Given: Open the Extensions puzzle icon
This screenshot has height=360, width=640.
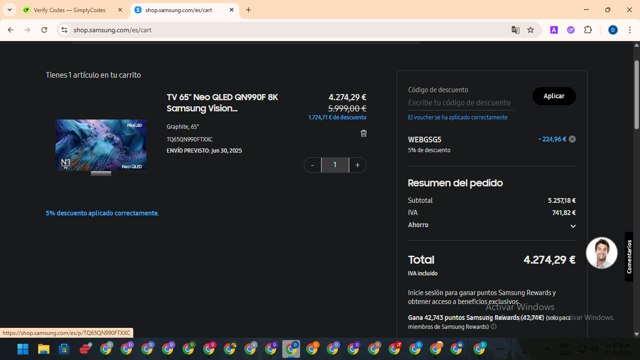Looking at the screenshot, I should [588, 30].
